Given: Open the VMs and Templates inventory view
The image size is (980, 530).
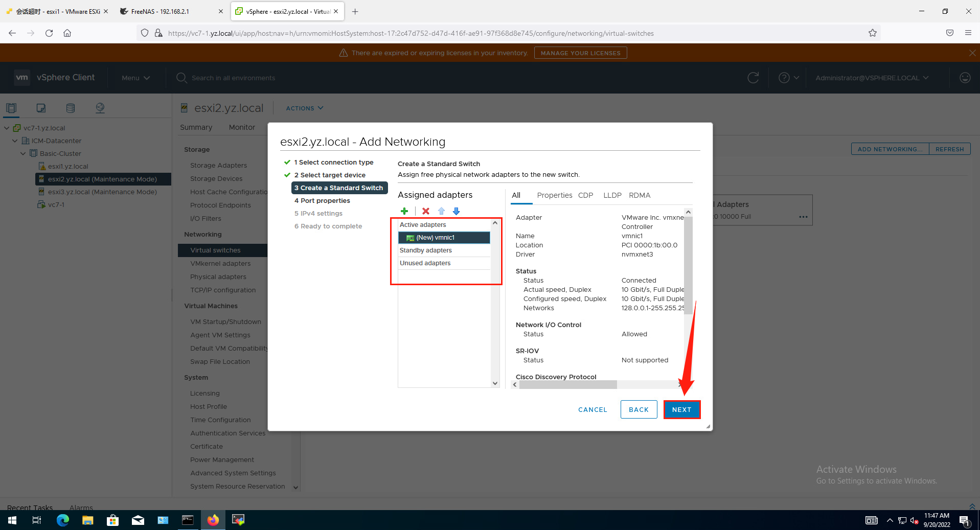Looking at the screenshot, I should click(x=41, y=108).
